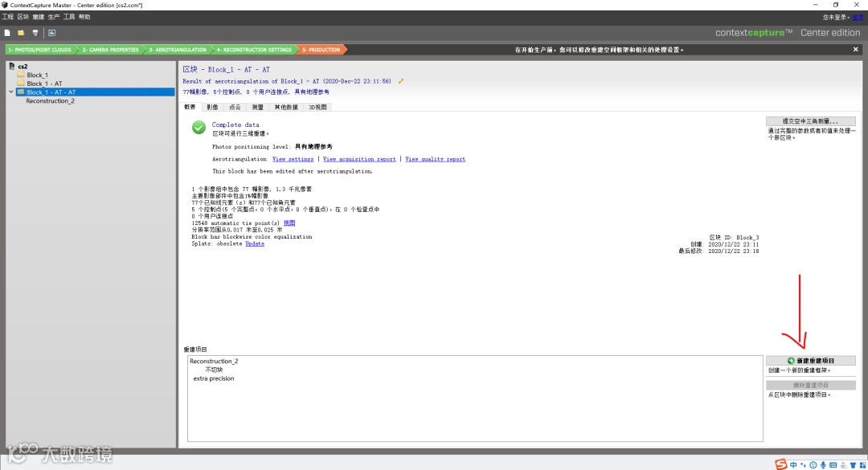868x470 pixels.
Task: Switch to the 影像 tab
Action: point(212,107)
